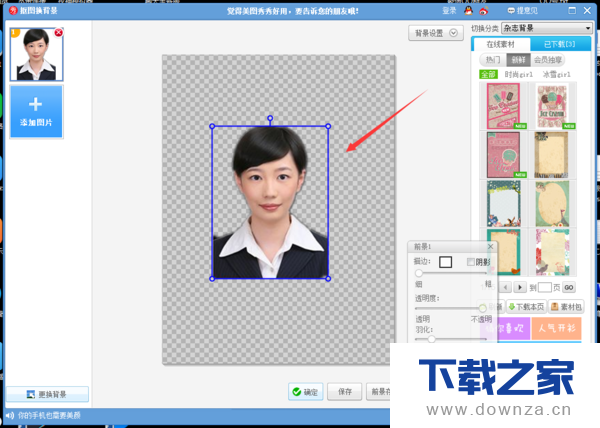Click the speaker icon in status bar
The image size is (600, 428).
coord(10,415)
